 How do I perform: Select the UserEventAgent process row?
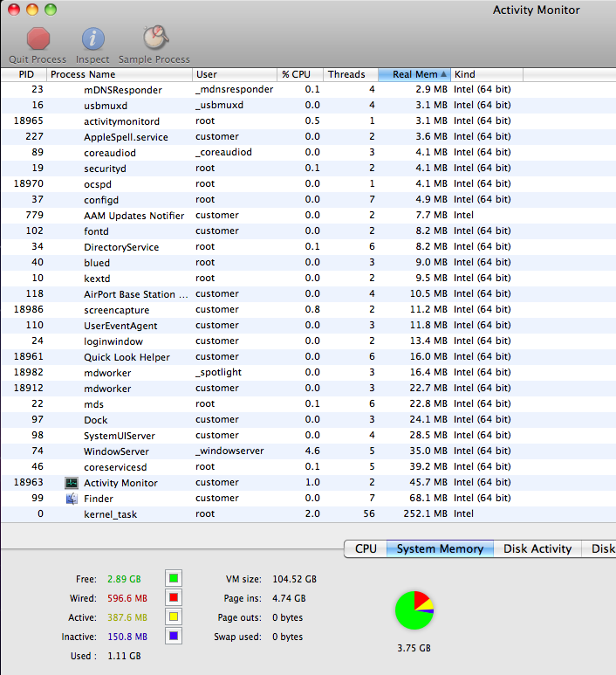[308, 325]
